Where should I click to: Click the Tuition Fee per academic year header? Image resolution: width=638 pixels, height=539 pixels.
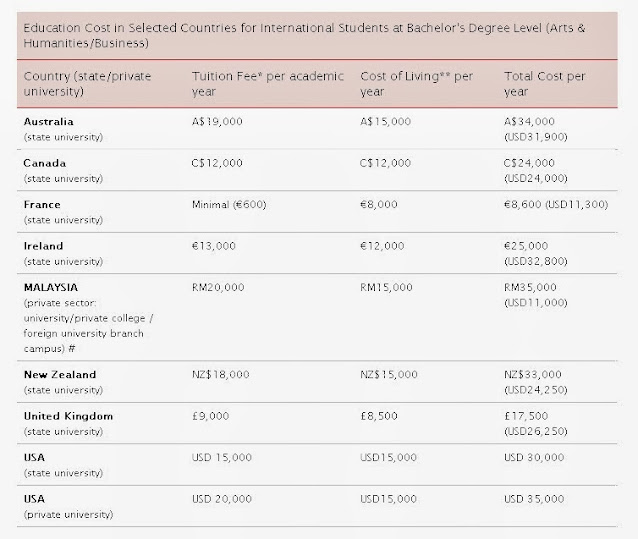coord(267,84)
